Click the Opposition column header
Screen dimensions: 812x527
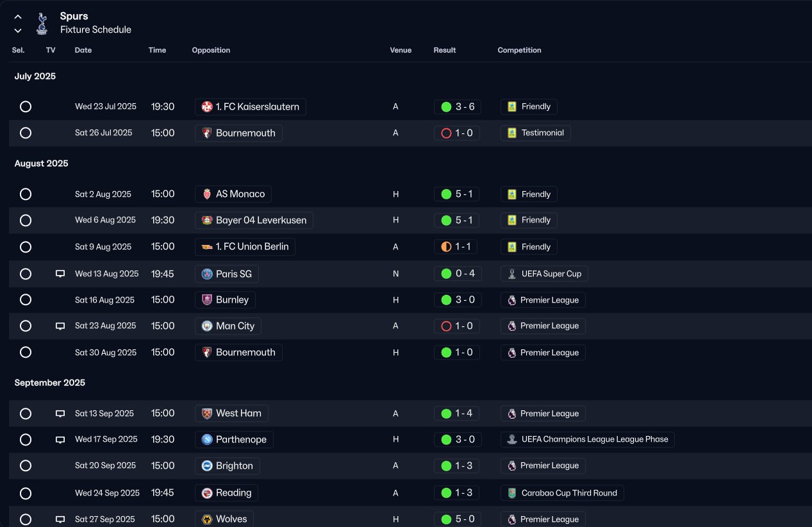click(211, 50)
